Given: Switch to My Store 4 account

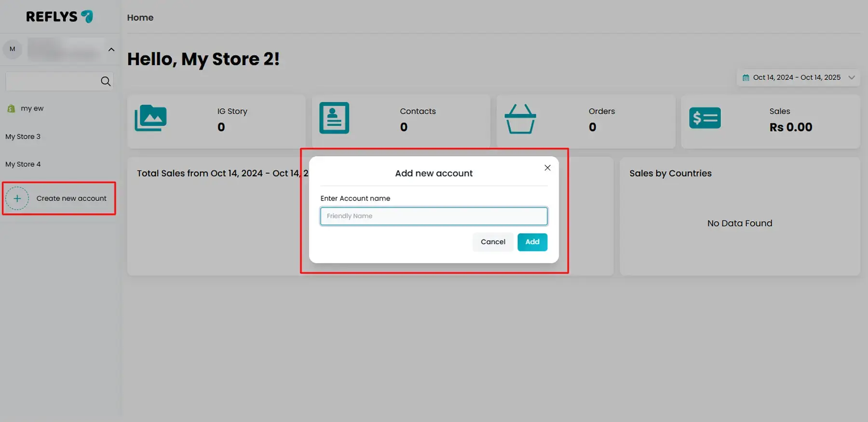Looking at the screenshot, I should (x=23, y=164).
